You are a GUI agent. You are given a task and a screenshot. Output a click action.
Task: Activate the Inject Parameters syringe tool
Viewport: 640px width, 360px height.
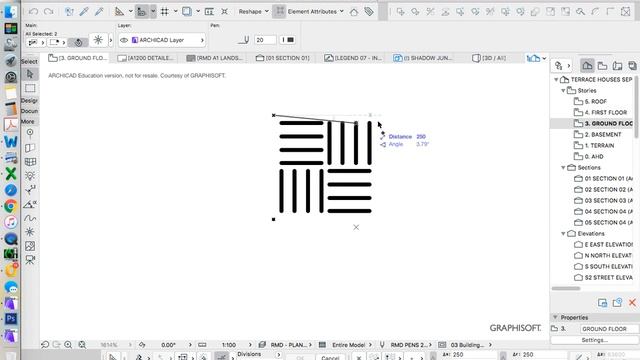click(x=99, y=11)
